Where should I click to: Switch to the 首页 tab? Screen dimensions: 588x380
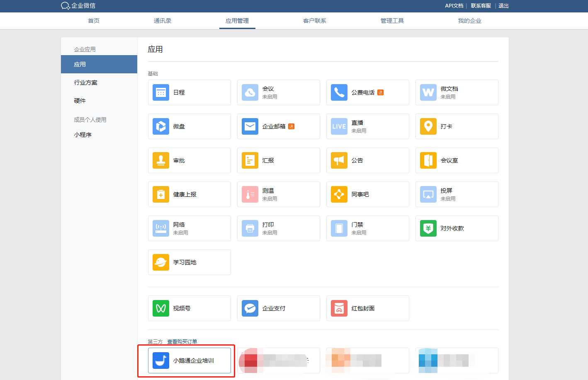(94, 21)
